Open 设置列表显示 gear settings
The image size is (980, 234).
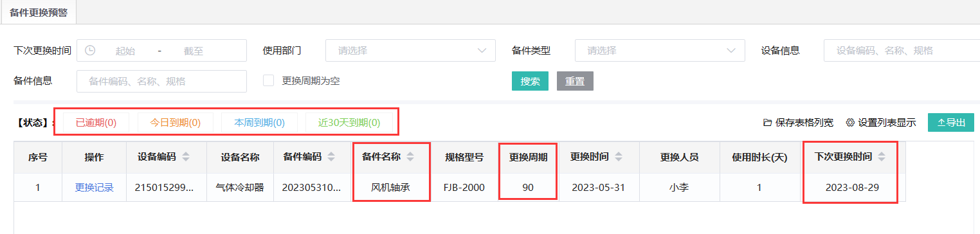pyautogui.click(x=880, y=122)
